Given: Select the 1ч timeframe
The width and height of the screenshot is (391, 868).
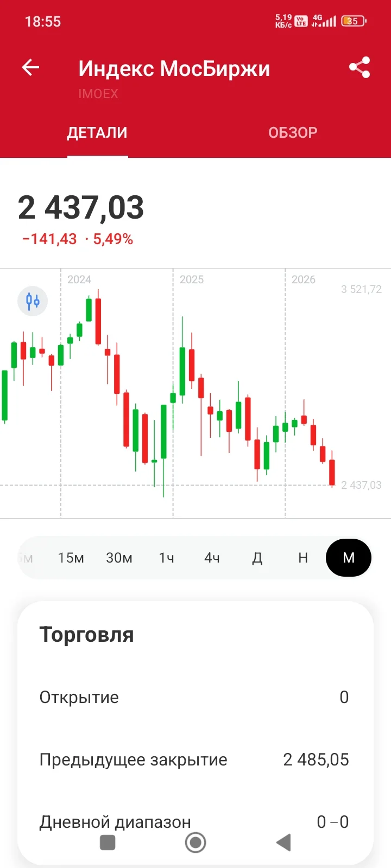Looking at the screenshot, I should point(166,558).
